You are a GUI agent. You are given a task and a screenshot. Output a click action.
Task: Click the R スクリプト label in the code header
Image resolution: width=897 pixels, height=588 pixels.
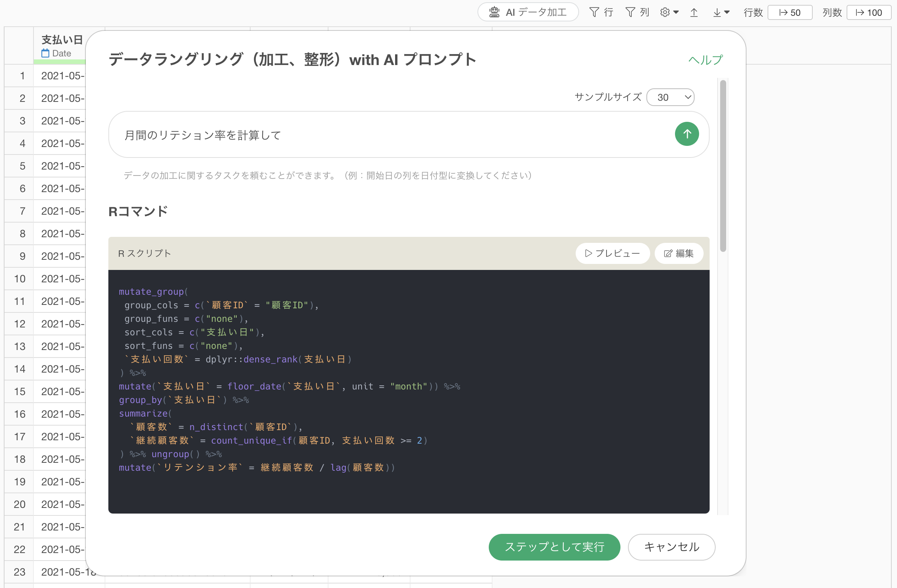[x=145, y=253]
